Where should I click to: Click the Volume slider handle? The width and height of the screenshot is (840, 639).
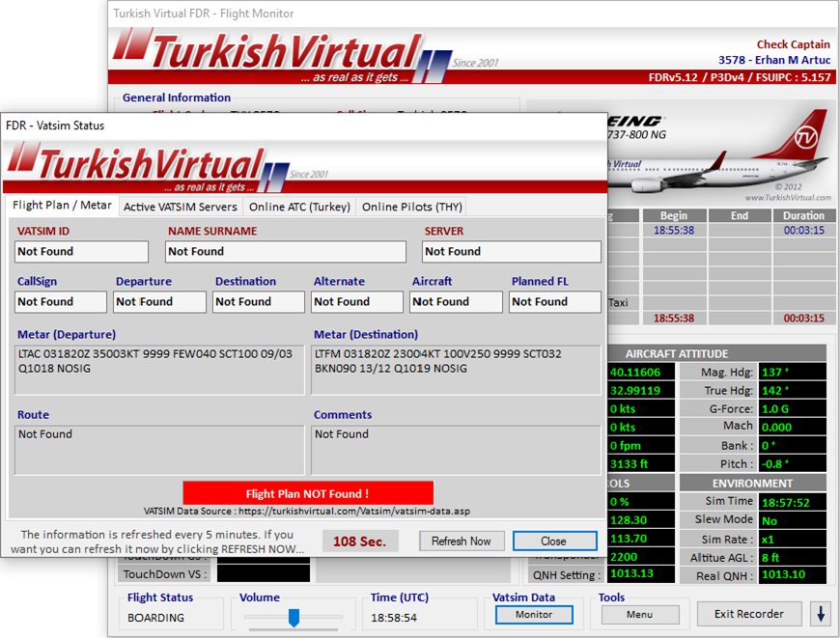[294, 617]
